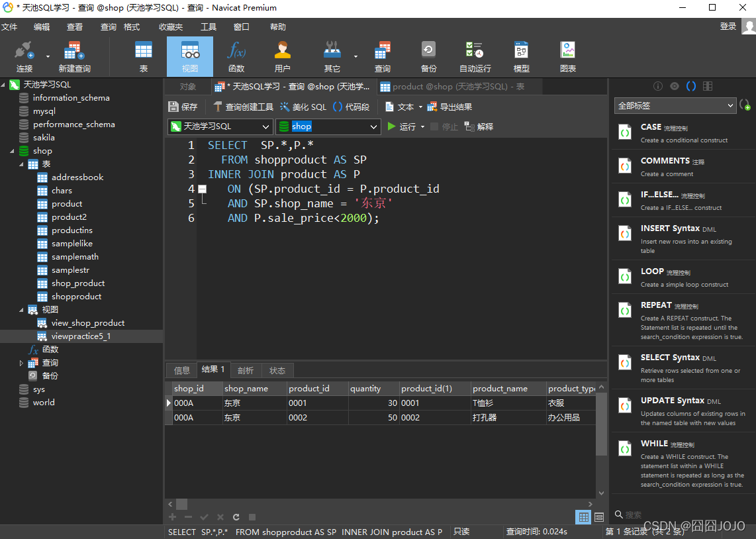Switch to the 对象 objects tab
This screenshot has width=756, height=539.
click(187, 87)
